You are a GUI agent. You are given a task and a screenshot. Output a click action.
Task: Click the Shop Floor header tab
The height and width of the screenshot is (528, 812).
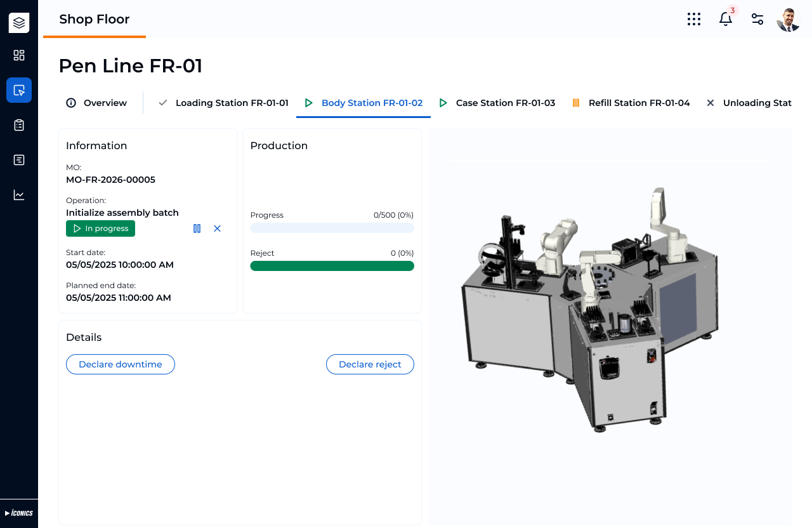(95, 19)
